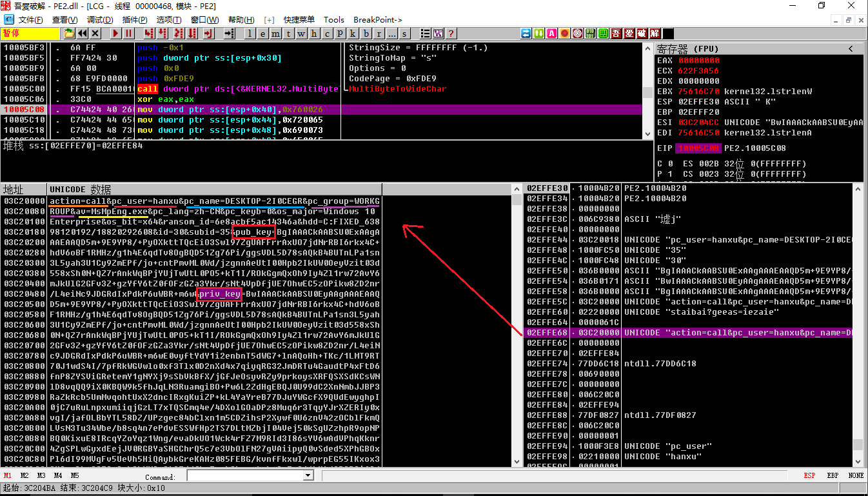This screenshot has width=868, height=496.
Task: Open the Breakpoints window via 'b' icon
Action: 368,32
